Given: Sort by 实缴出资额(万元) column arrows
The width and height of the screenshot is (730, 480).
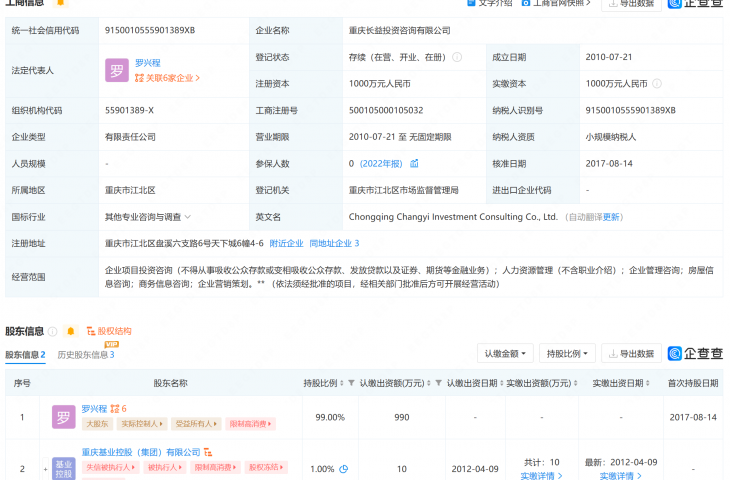Looking at the screenshot, I should point(575,383).
